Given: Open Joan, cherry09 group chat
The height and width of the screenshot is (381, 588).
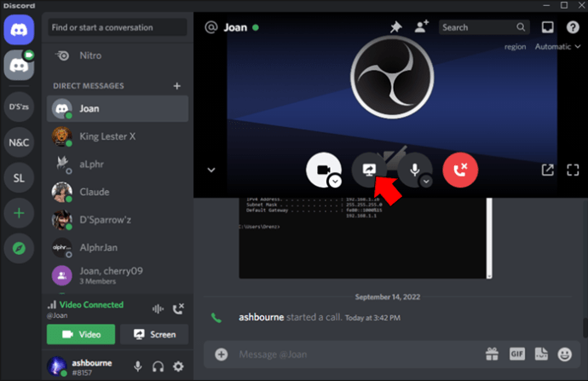Looking at the screenshot, I should pos(118,275).
